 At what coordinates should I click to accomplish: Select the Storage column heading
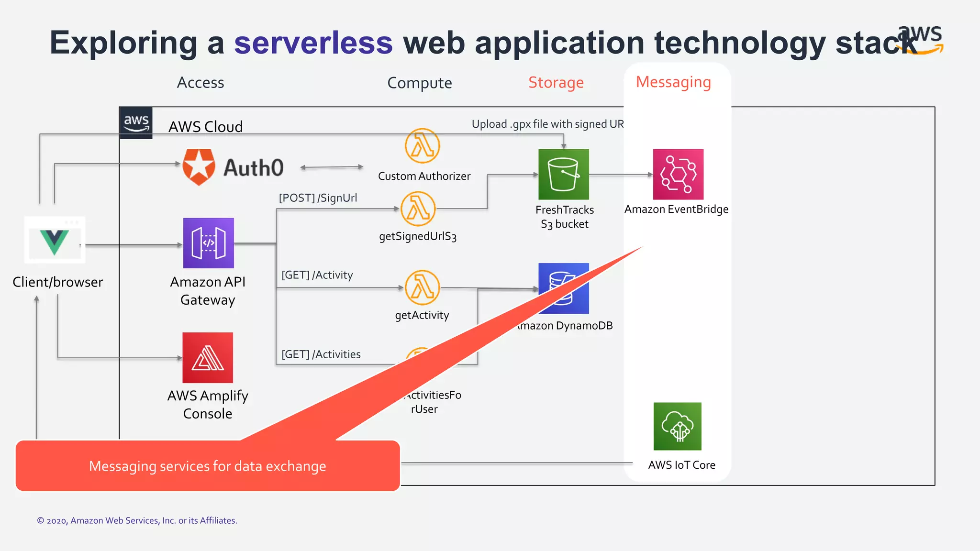[x=556, y=83]
